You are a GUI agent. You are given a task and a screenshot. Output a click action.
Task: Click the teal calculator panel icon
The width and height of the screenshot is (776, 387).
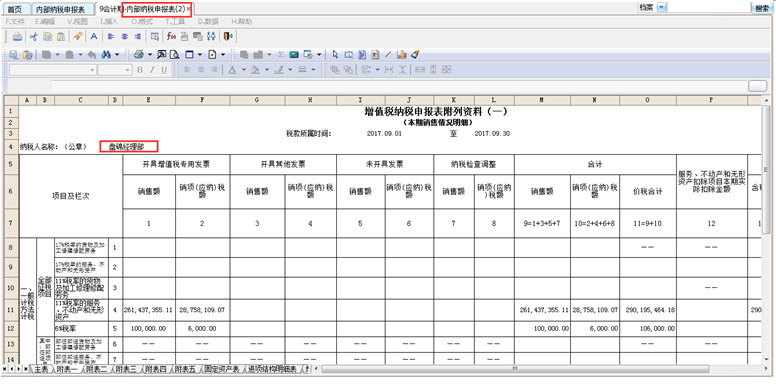point(294,54)
